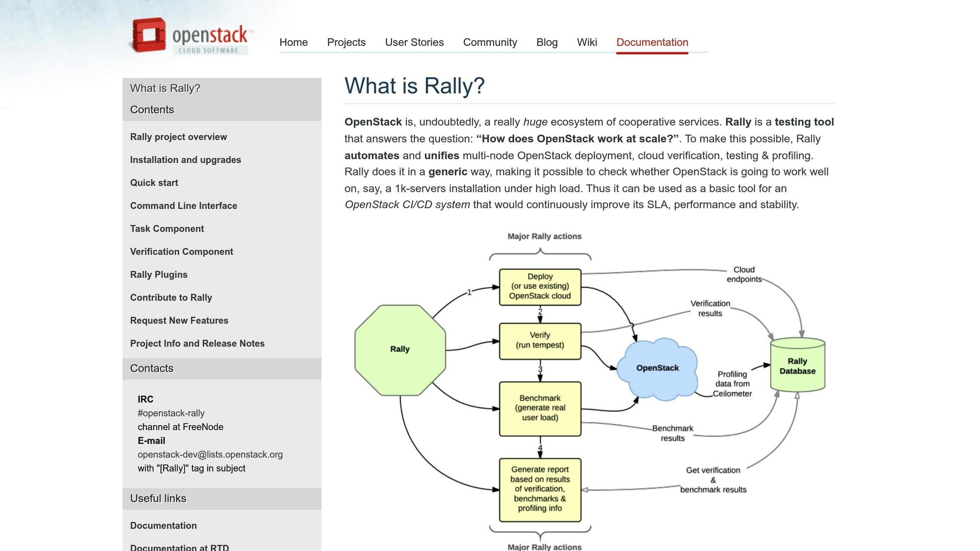Open Documentation under Useful links
The height and width of the screenshot is (551, 980).
(x=164, y=526)
